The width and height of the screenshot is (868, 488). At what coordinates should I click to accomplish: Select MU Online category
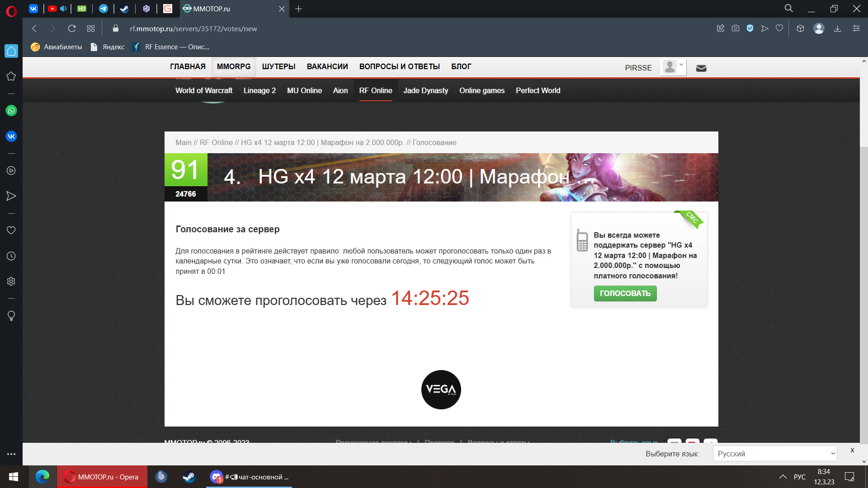point(304,90)
